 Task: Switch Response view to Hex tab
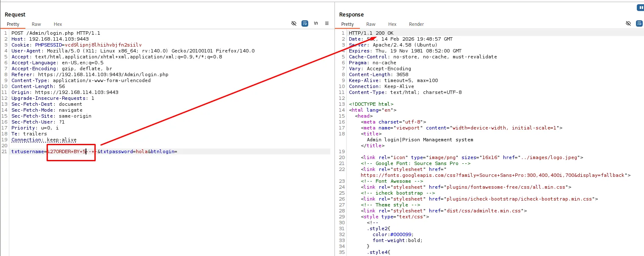coord(392,24)
